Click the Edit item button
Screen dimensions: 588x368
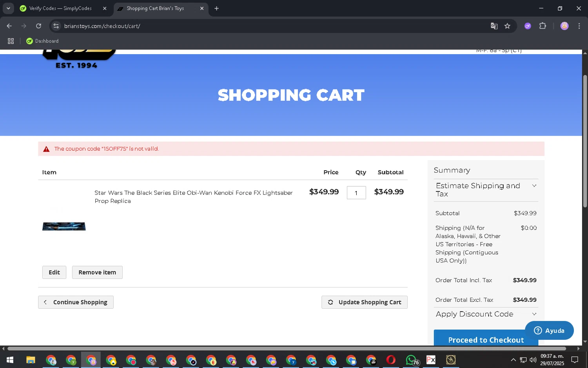(54, 272)
